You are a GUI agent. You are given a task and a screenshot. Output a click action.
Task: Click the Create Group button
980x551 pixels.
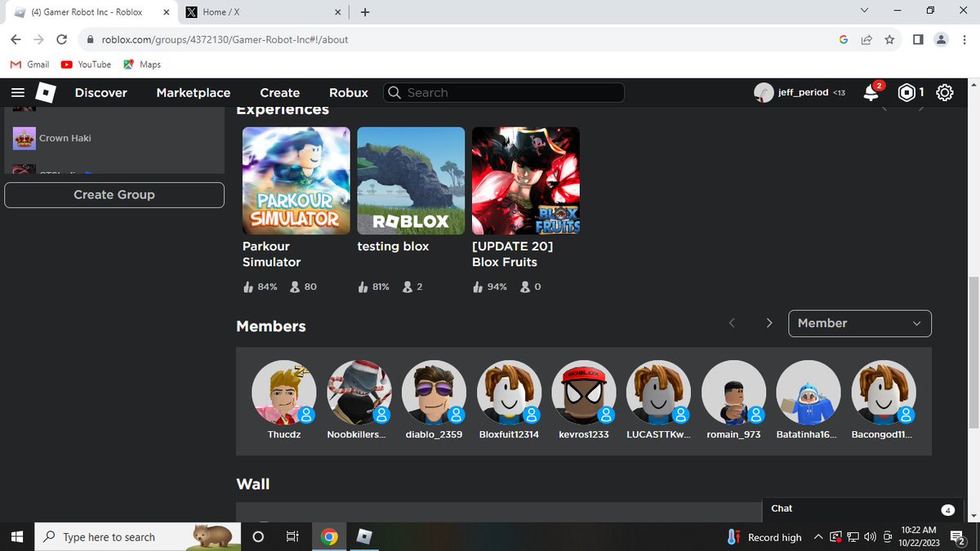coord(114,194)
